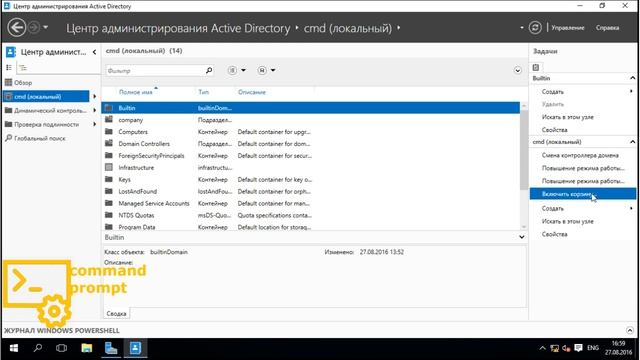
Task: Expand filter criteria chevron button
Action: (518, 70)
